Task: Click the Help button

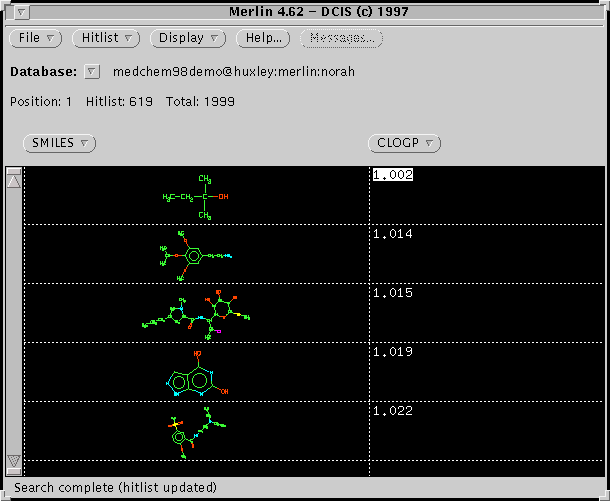Action: click(263, 38)
